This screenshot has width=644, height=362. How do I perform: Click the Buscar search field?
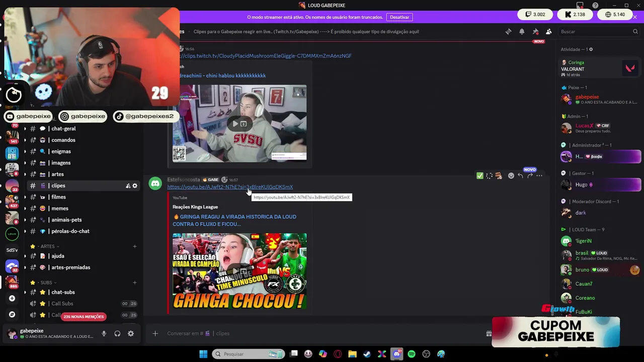pos(599,31)
